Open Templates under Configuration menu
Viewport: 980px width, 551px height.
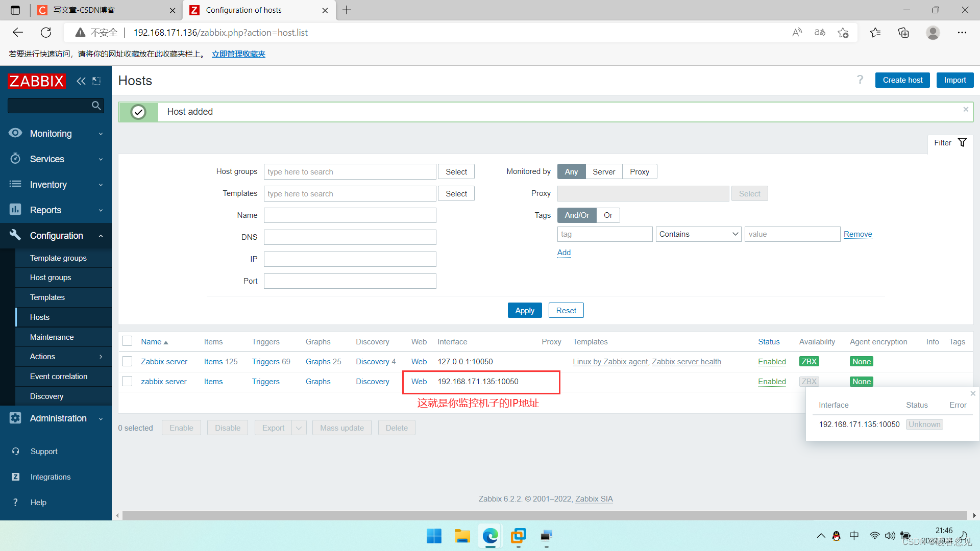(47, 297)
